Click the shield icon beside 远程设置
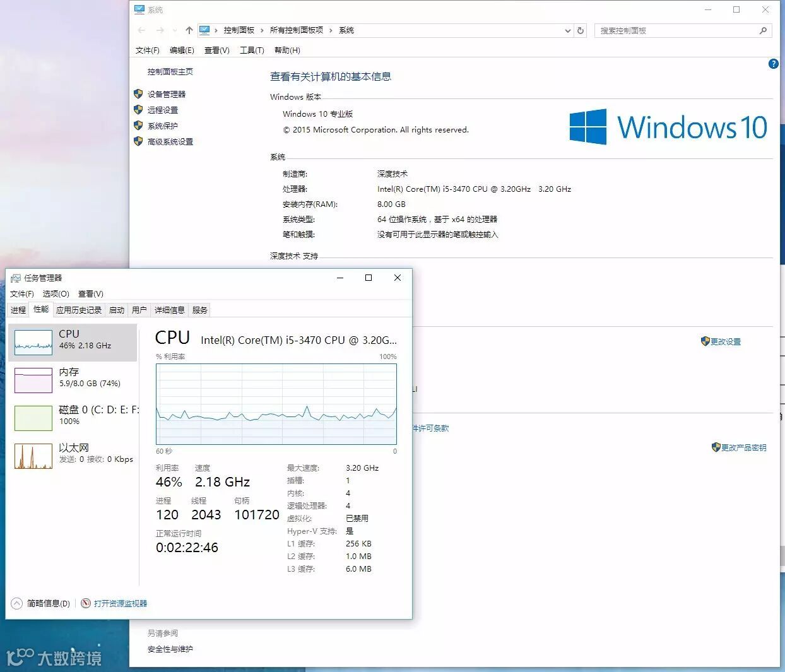This screenshot has height=672, width=785. click(x=139, y=109)
